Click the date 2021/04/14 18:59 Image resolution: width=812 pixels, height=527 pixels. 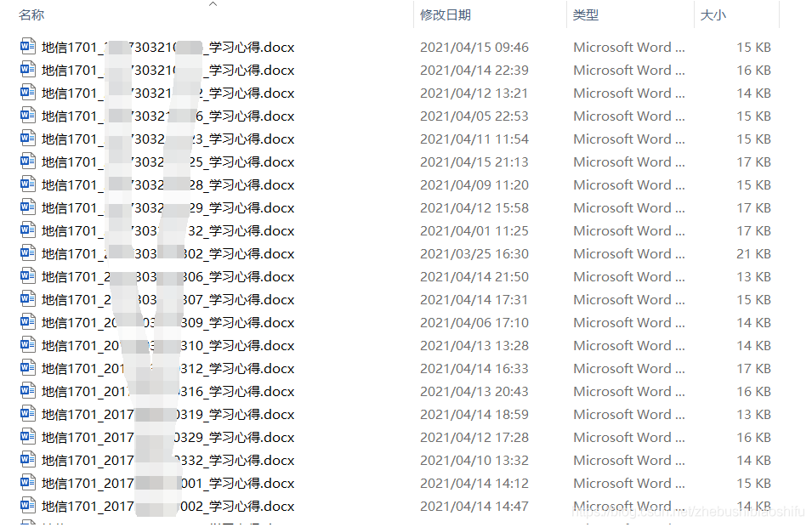(x=474, y=414)
